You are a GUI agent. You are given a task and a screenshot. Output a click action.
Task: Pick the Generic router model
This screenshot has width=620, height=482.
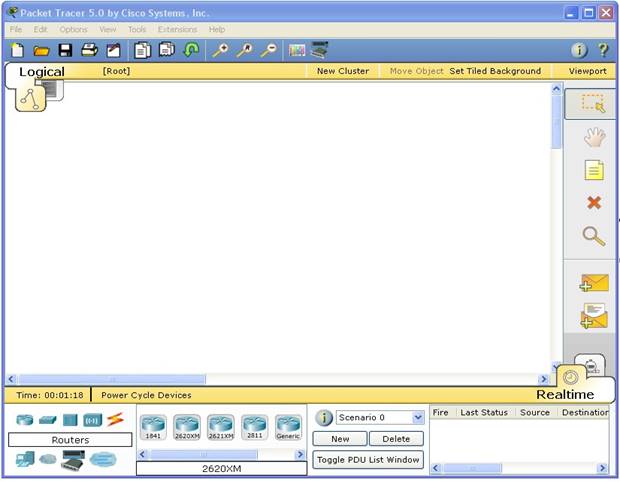[288, 427]
